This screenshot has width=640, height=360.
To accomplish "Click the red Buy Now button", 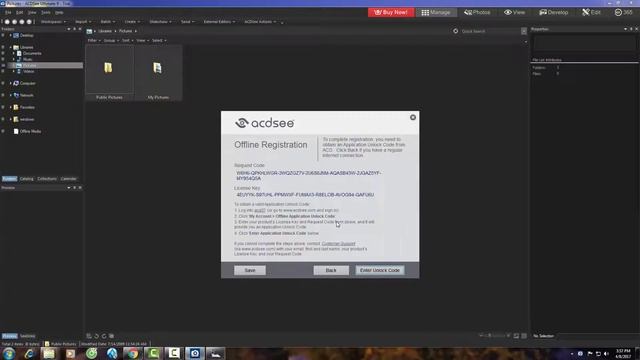I will coord(391,12).
